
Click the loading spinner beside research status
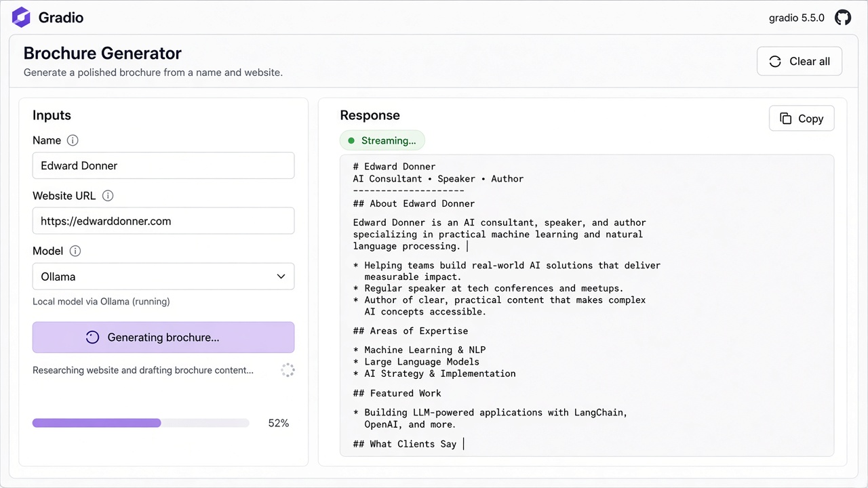tap(288, 370)
